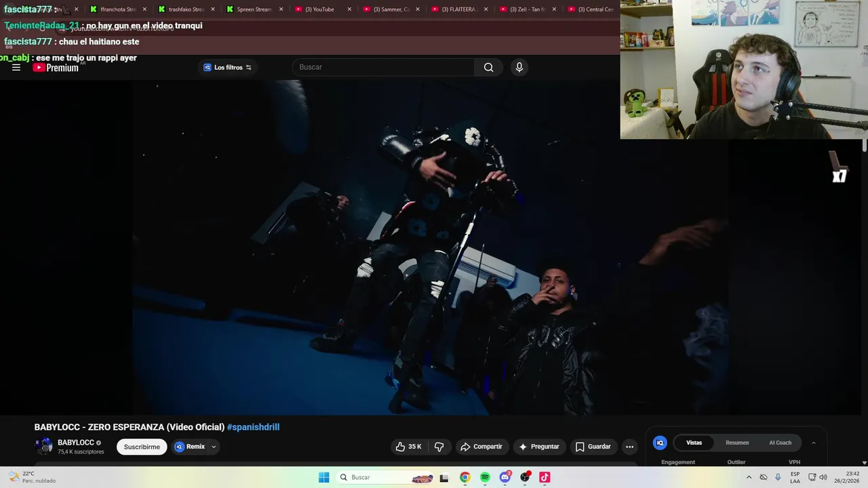Open Google Chrome from the taskbar
The width and height of the screenshot is (868, 488).
click(x=465, y=477)
